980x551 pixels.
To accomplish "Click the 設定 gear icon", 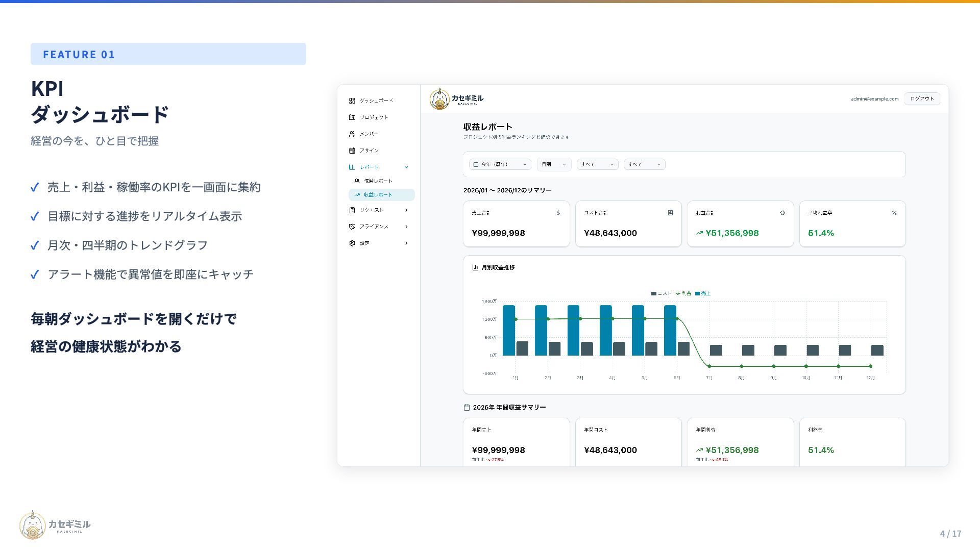I will pos(352,243).
